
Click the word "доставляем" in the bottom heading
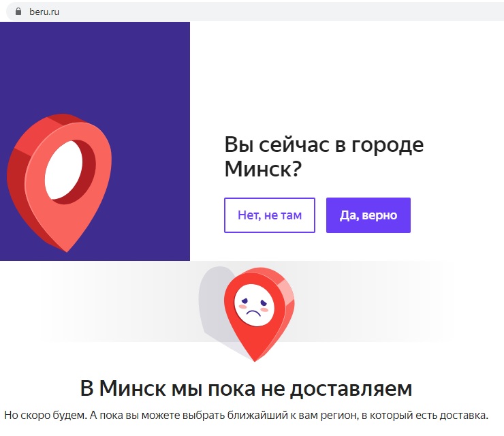pyautogui.click(x=351, y=388)
